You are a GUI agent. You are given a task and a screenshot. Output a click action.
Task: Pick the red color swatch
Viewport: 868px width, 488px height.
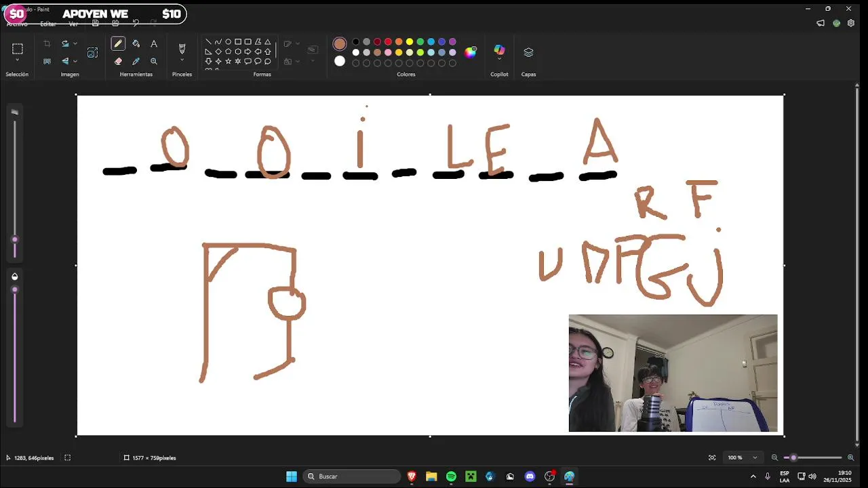click(x=388, y=42)
